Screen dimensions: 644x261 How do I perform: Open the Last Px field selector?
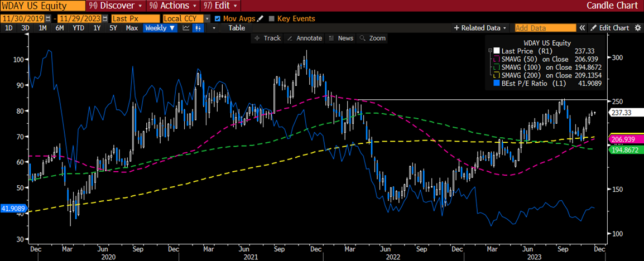[135, 18]
